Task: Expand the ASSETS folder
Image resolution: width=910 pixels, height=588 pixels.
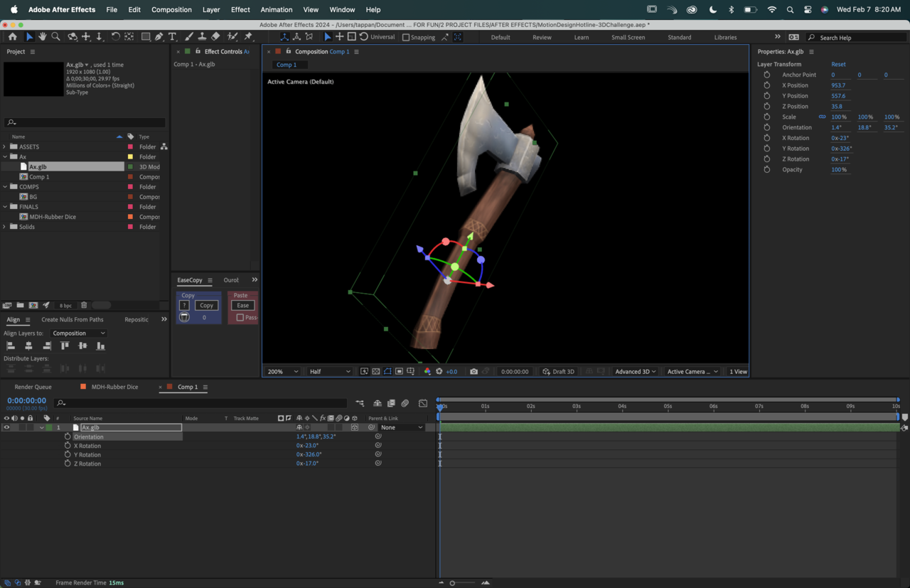Action: tap(5, 146)
